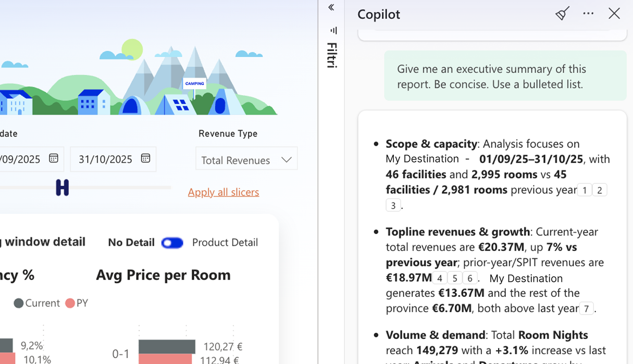Expand the collapsed Filtri pane chevron

[x=331, y=7]
